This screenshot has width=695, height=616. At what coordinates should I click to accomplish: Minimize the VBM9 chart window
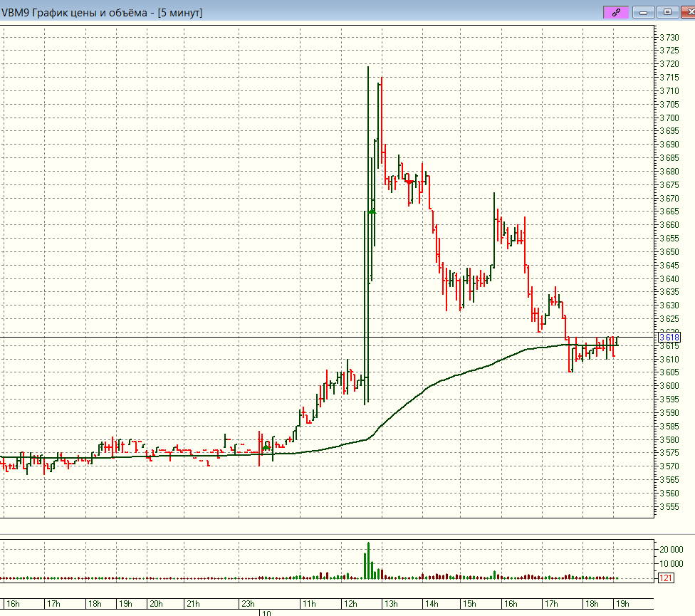tap(645, 11)
